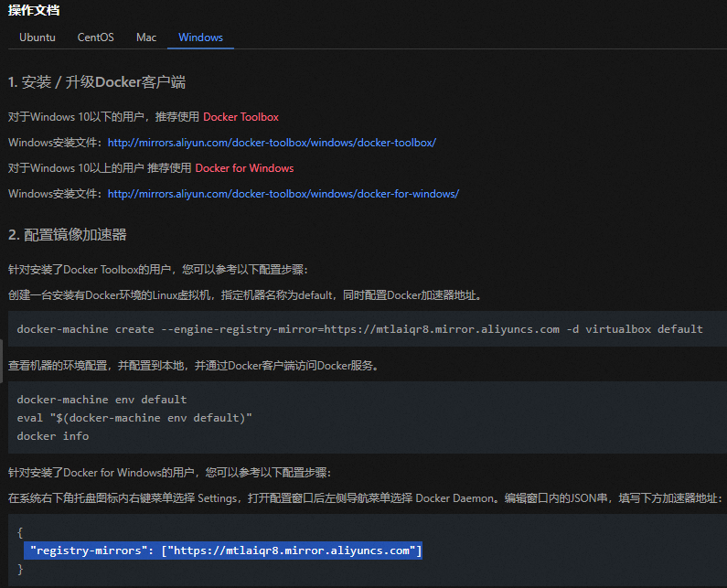Click the sentence beginning 针对安装了Docker Toolbox的用户
Viewport: 727px width, 588px height.
pos(158,270)
